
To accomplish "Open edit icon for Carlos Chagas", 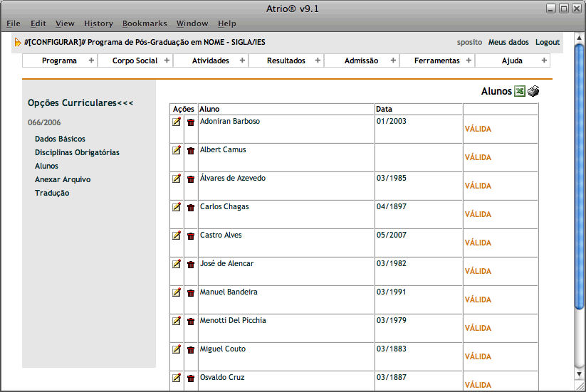I will [177, 207].
